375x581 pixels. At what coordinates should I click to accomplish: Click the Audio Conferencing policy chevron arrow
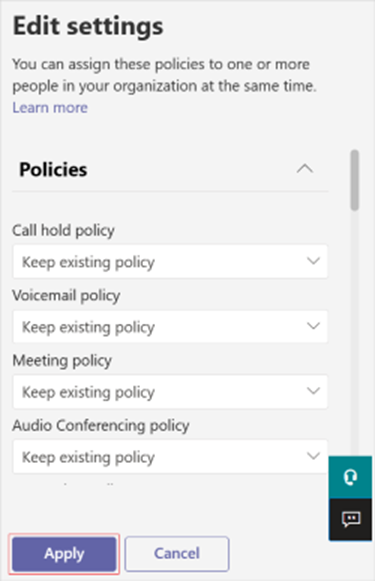pyautogui.click(x=313, y=456)
